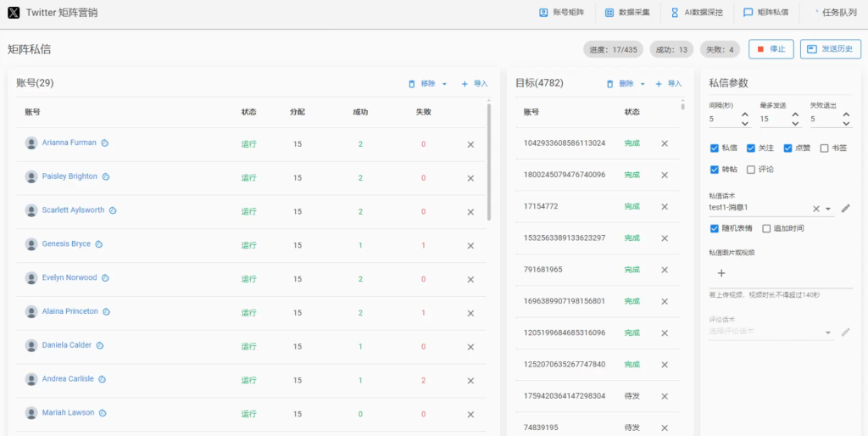The image size is (868, 436).
Task: Open Arianna Furman account link
Action: click(70, 143)
